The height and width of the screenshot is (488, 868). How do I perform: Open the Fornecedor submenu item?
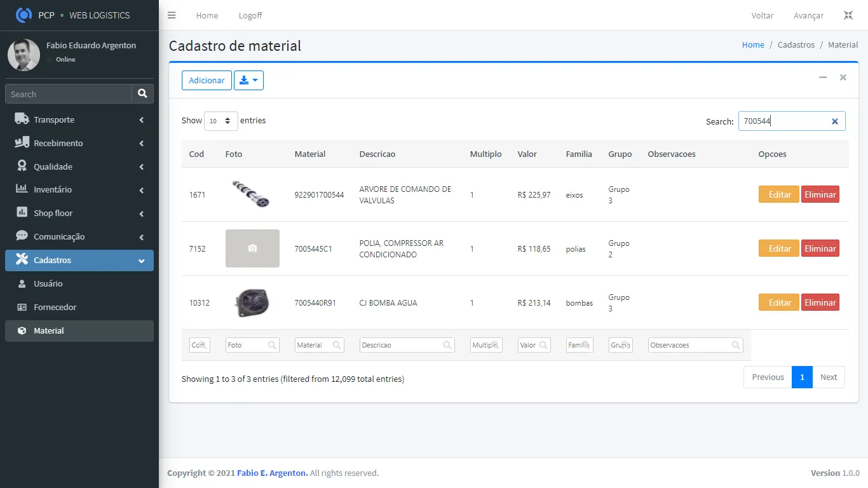[55, 307]
